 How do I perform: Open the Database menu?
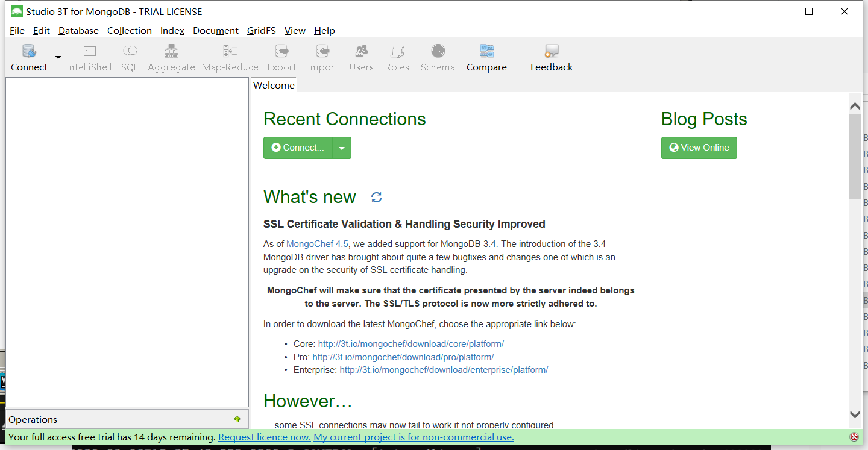point(78,30)
